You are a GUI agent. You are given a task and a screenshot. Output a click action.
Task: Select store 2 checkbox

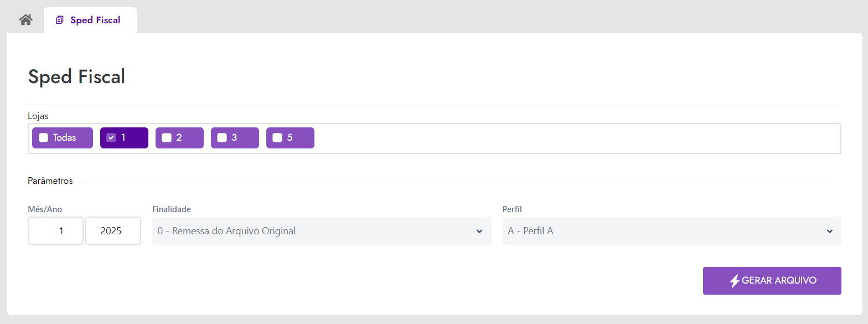[167, 138]
